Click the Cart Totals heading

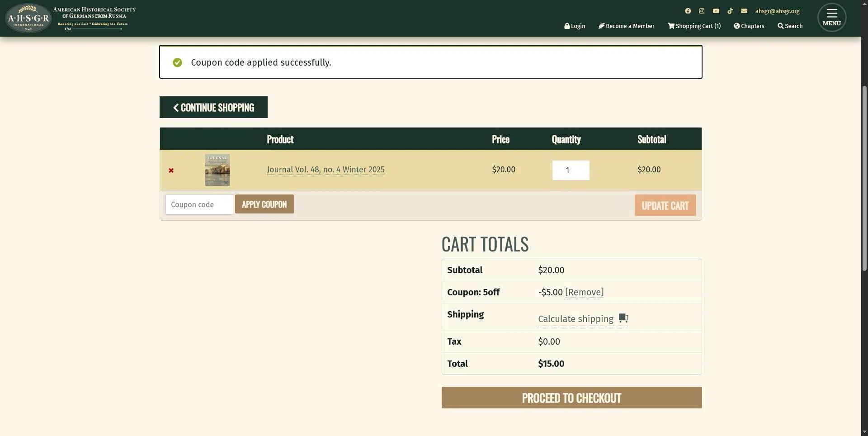click(x=485, y=244)
